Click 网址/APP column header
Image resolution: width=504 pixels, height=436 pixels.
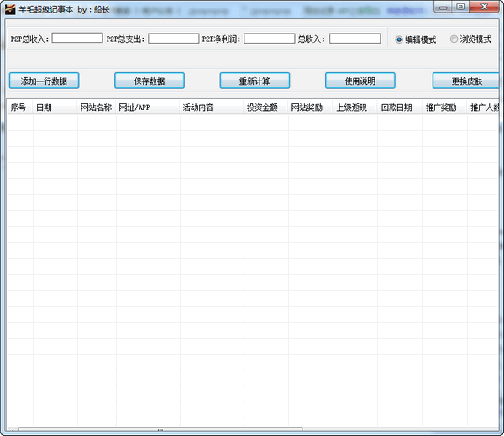(148, 108)
